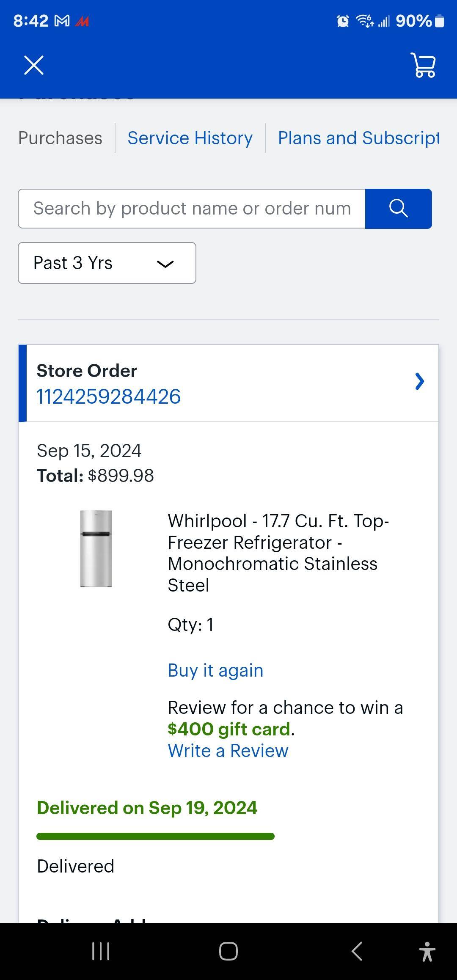457x980 pixels.
Task: Open order number 1124259284426
Action: click(x=109, y=396)
